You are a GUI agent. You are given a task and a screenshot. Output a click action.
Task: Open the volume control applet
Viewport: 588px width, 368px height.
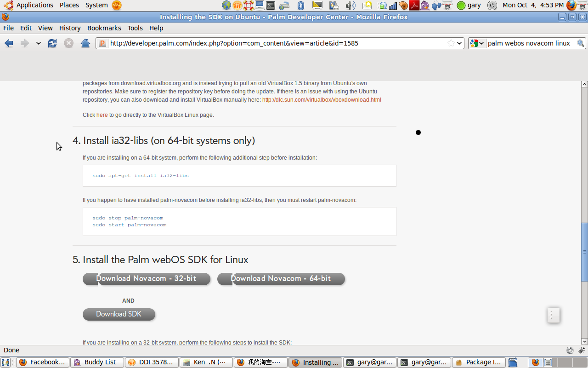click(x=351, y=6)
